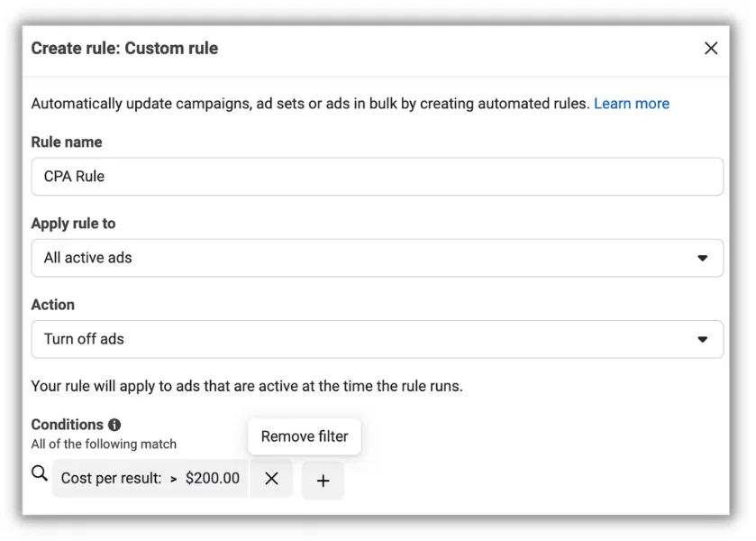Click the All of the following match text
This screenshot has width=756, height=541.
point(104,444)
